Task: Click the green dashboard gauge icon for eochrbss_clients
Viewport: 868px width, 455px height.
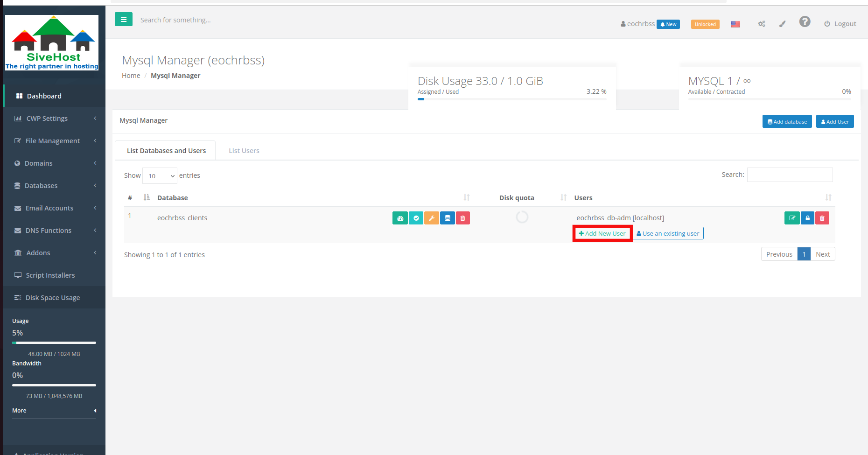Action: 400,218
